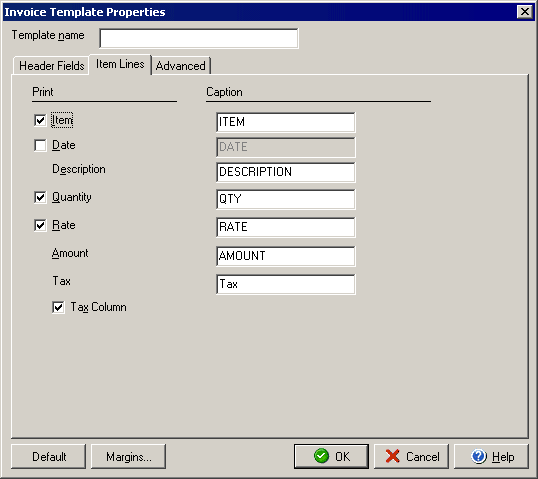Enable the Date print checkbox
This screenshot has width=538, height=479.
click(40, 145)
